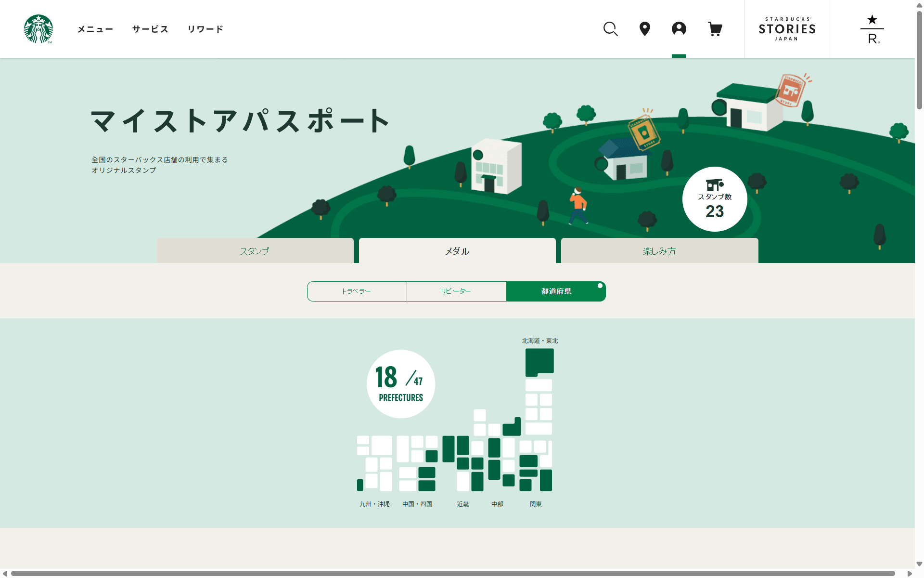Click the Starbucks Reserve star R icon
Screen dimensions: 924x578
872,29
